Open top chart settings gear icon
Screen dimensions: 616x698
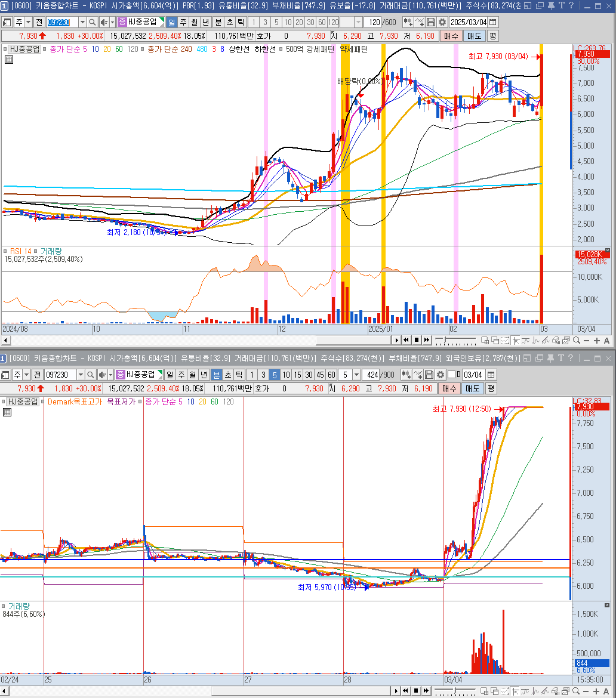coord(442,22)
